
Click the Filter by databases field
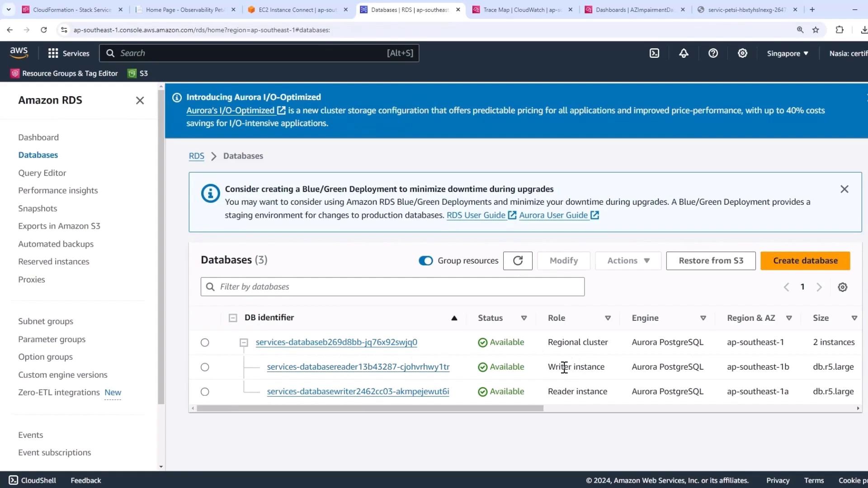[x=392, y=287]
